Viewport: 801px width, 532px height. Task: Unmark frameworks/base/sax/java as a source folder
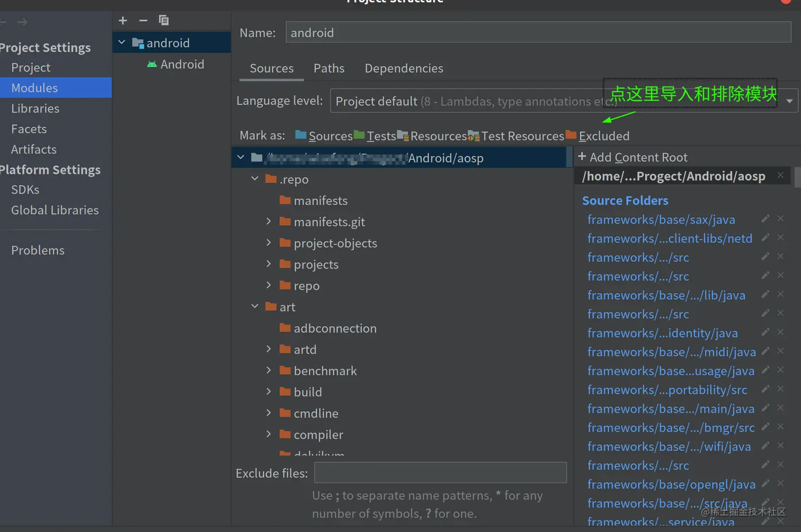780,218
